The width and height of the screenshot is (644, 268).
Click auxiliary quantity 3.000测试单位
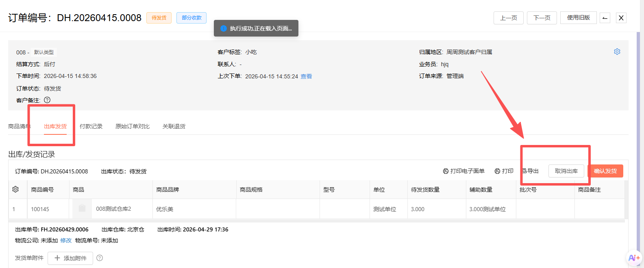487,209
